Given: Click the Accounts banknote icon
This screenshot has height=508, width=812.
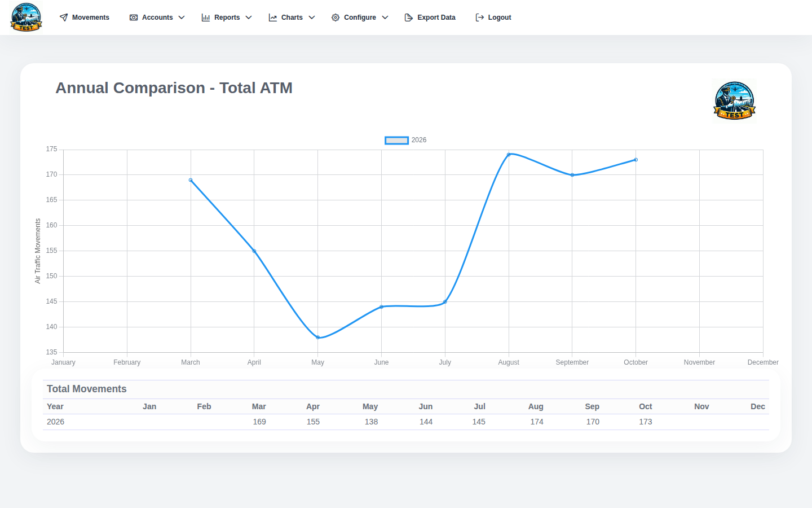Looking at the screenshot, I should pos(134,17).
